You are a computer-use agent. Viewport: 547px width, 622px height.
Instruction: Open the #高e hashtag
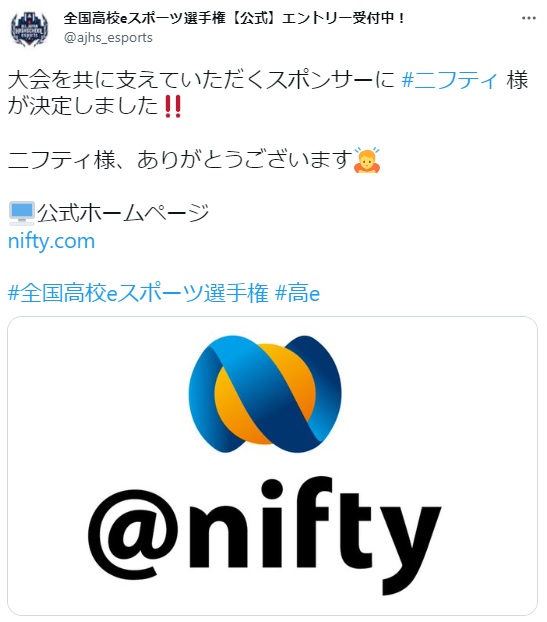pyautogui.click(x=297, y=294)
